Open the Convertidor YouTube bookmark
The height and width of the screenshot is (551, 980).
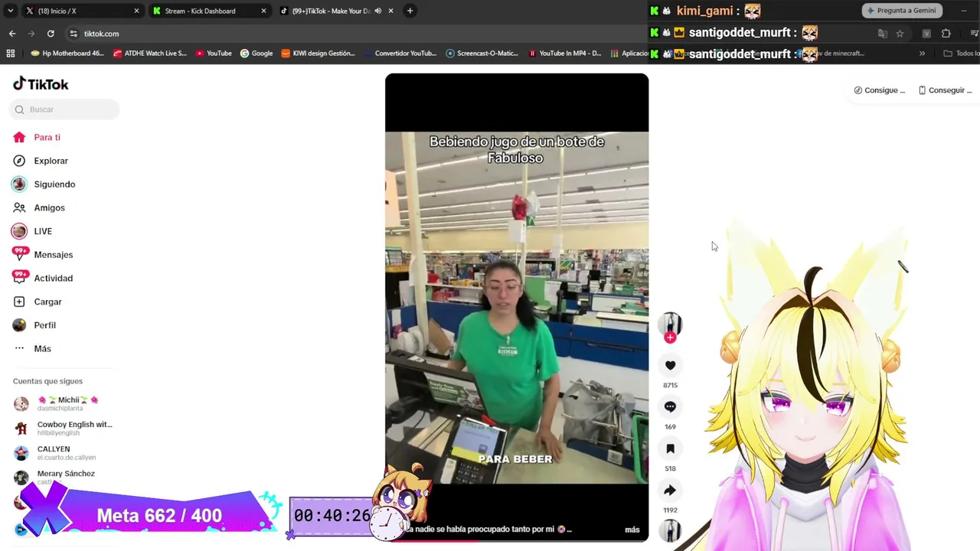(x=400, y=54)
